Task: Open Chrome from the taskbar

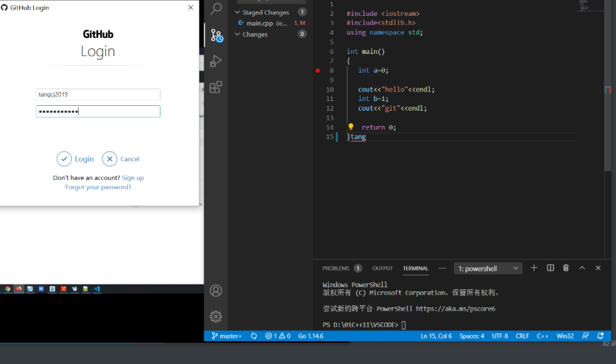Action: 8,289
